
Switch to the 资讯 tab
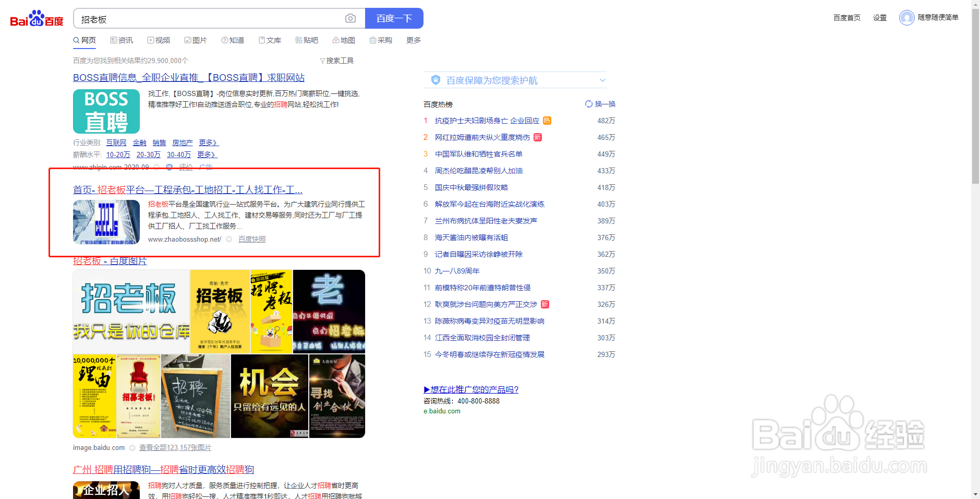[x=122, y=40]
